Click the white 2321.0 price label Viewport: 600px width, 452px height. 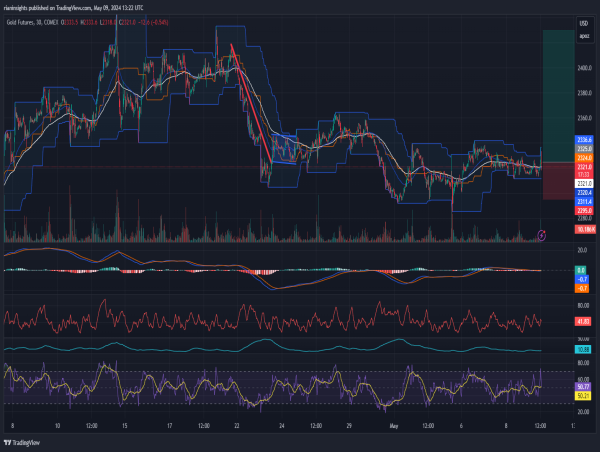584,184
